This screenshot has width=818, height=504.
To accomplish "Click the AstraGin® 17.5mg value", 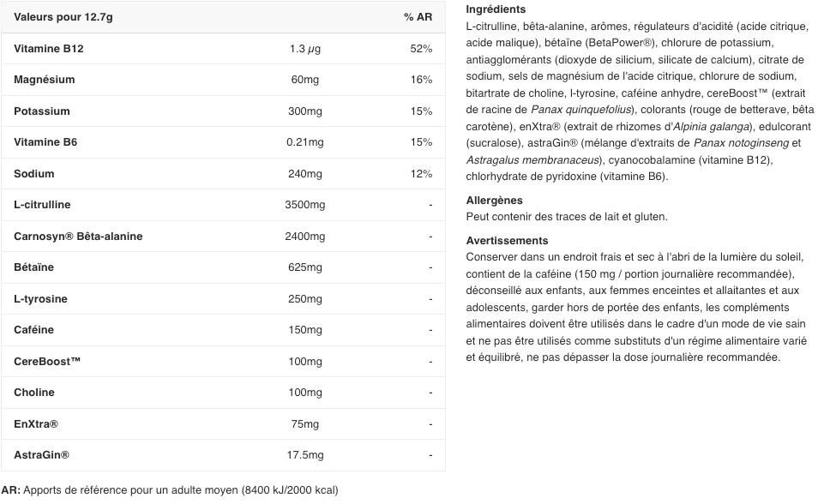I will [x=304, y=455].
